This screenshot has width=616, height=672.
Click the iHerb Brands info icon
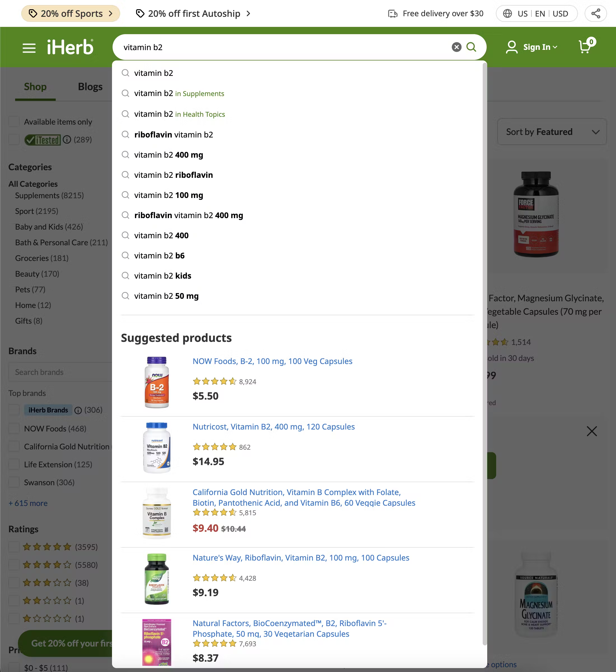tap(78, 410)
